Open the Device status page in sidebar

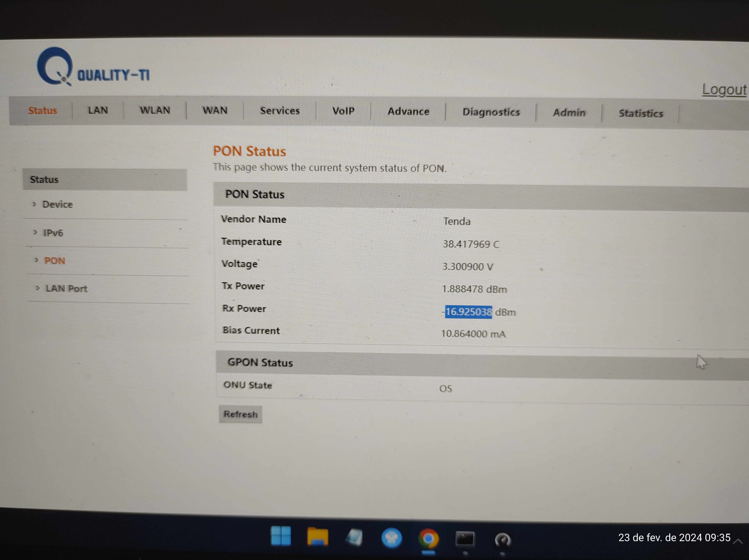[58, 204]
